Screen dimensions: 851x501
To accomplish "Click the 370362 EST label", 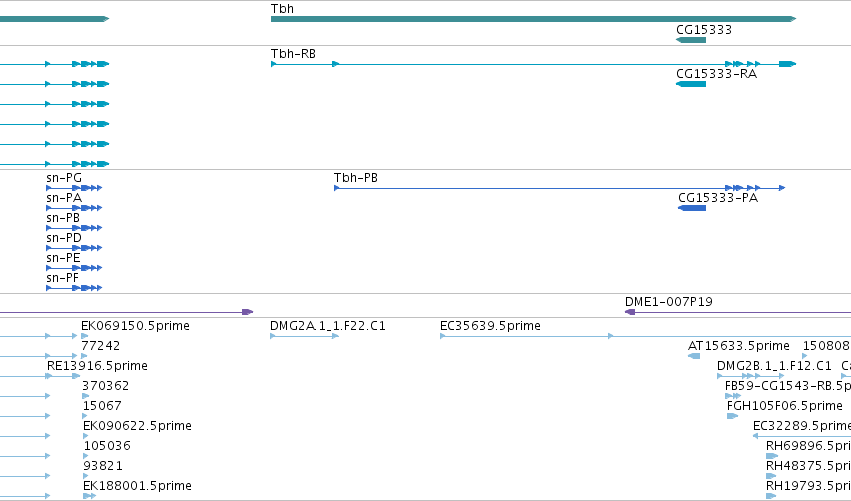I will point(105,386).
